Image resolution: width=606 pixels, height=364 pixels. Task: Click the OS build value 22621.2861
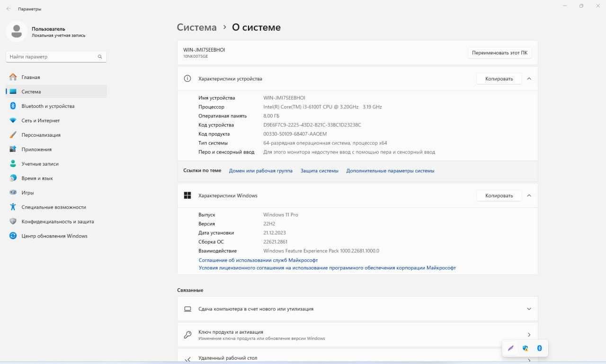pyautogui.click(x=275, y=242)
